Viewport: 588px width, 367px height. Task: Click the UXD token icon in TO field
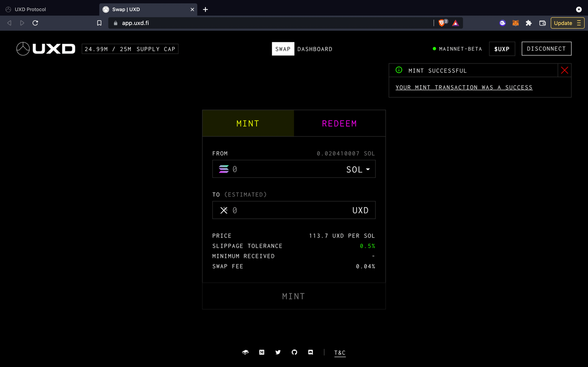click(x=224, y=210)
